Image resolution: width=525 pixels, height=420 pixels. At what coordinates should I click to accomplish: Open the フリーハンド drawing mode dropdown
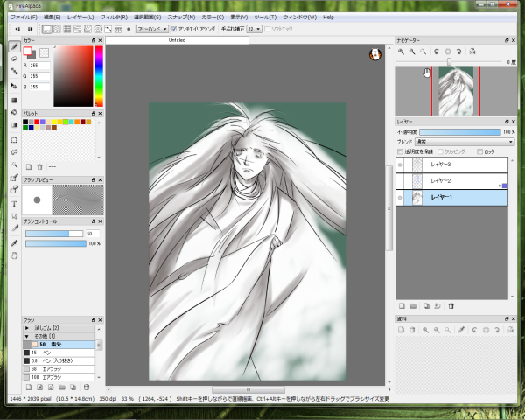[152, 29]
